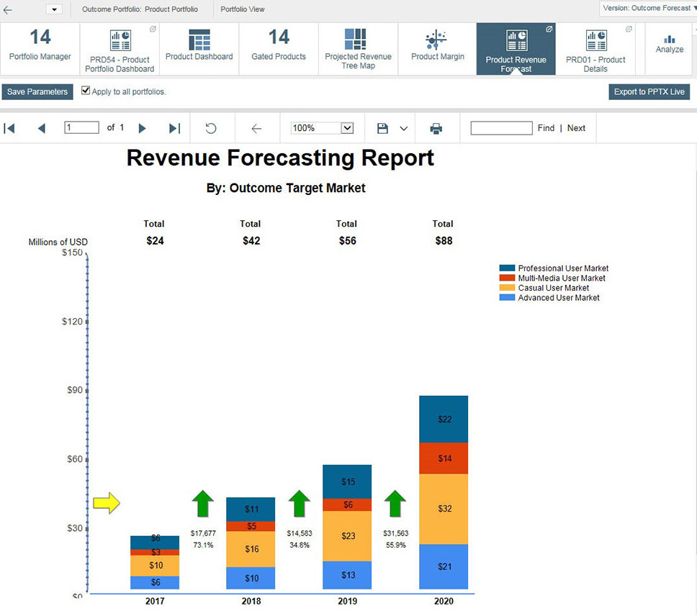The height and width of the screenshot is (616, 697).
Task: Open the Product Dashboard tile
Action: [199, 49]
